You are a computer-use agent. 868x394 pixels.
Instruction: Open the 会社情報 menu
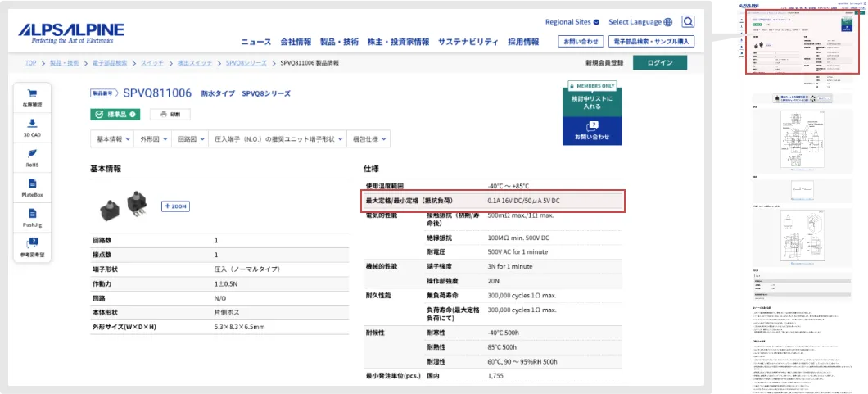[x=296, y=42]
